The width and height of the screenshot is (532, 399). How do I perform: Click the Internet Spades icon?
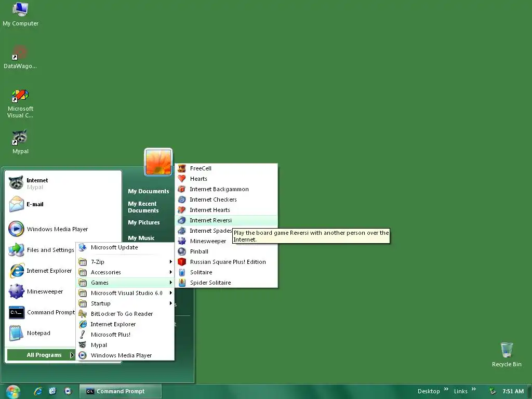tap(182, 231)
